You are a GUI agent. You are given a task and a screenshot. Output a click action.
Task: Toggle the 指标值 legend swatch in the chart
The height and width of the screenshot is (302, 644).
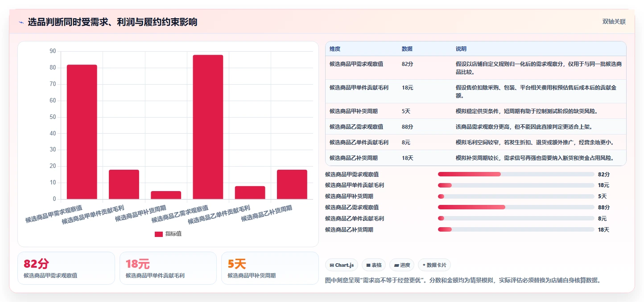click(x=159, y=234)
